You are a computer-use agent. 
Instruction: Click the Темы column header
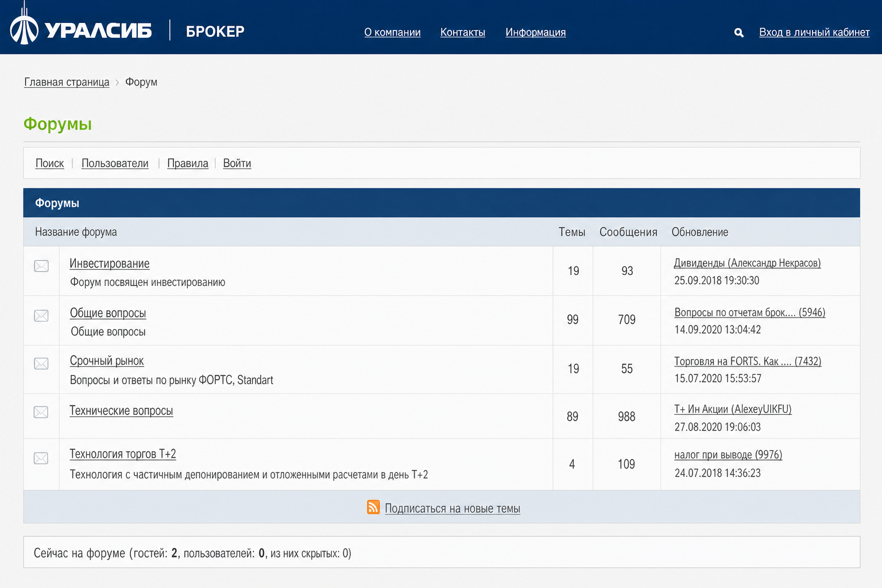click(572, 232)
